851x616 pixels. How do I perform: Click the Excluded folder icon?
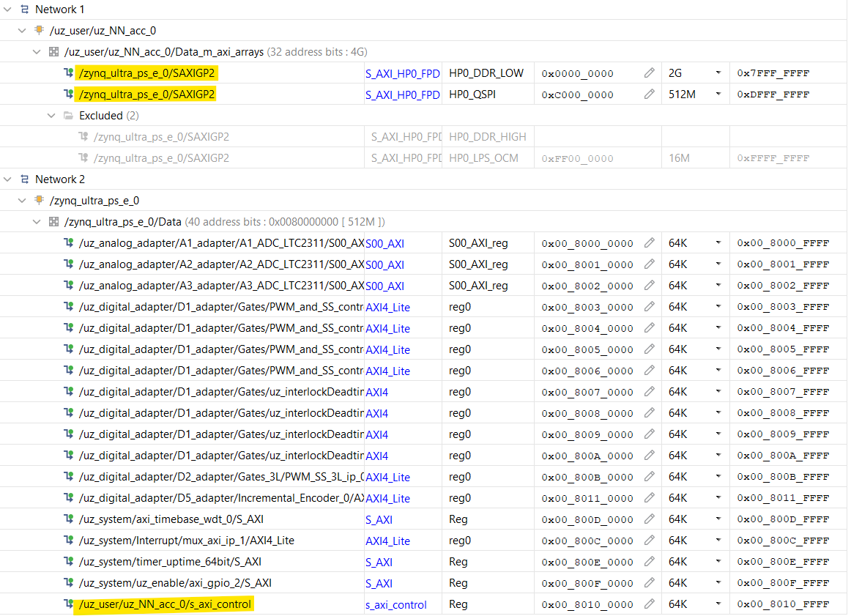click(68, 116)
